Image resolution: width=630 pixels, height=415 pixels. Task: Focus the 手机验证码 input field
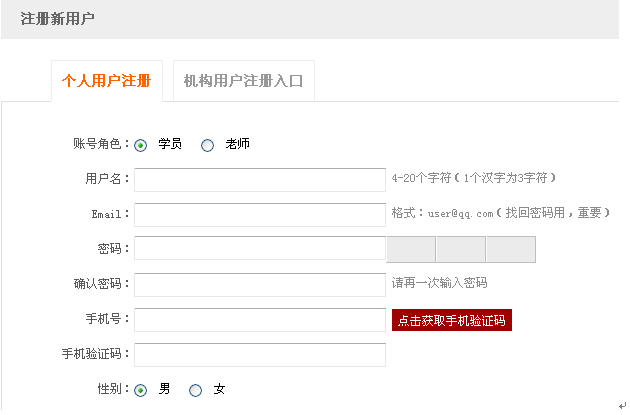(259, 355)
